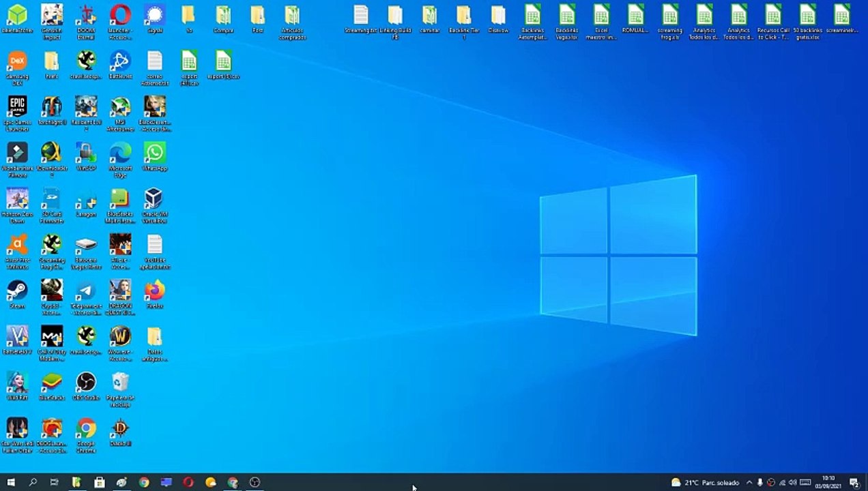Open the Telegram desktop shortcut
The width and height of the screenshot is (868, 491).
[86, 297]
